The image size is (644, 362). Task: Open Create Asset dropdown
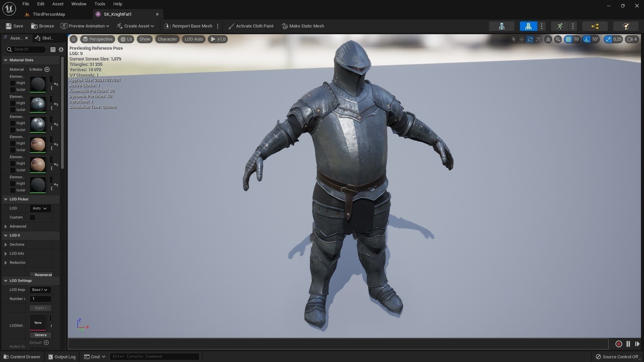(135, 26)
